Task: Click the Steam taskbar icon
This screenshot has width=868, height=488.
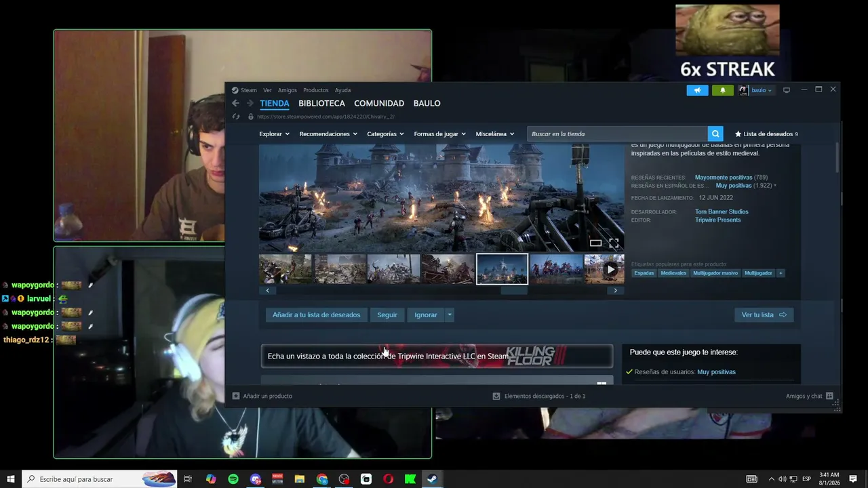Action: (x=432, y=479)
